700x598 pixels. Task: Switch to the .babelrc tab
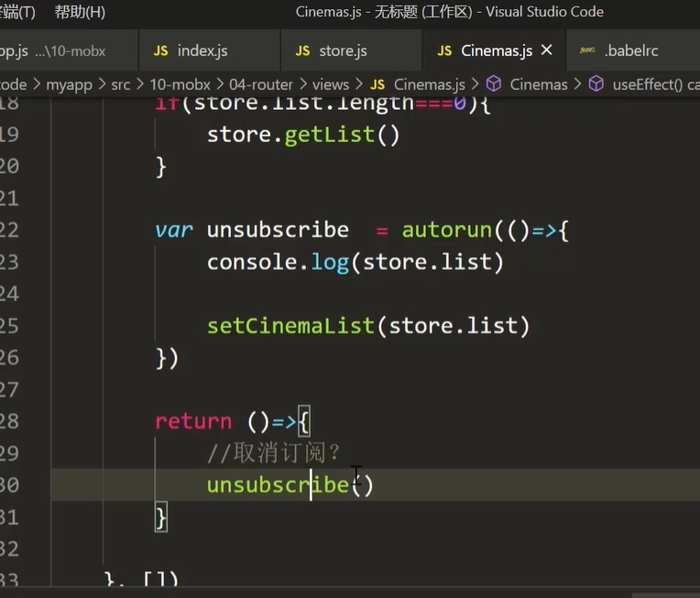631,51
